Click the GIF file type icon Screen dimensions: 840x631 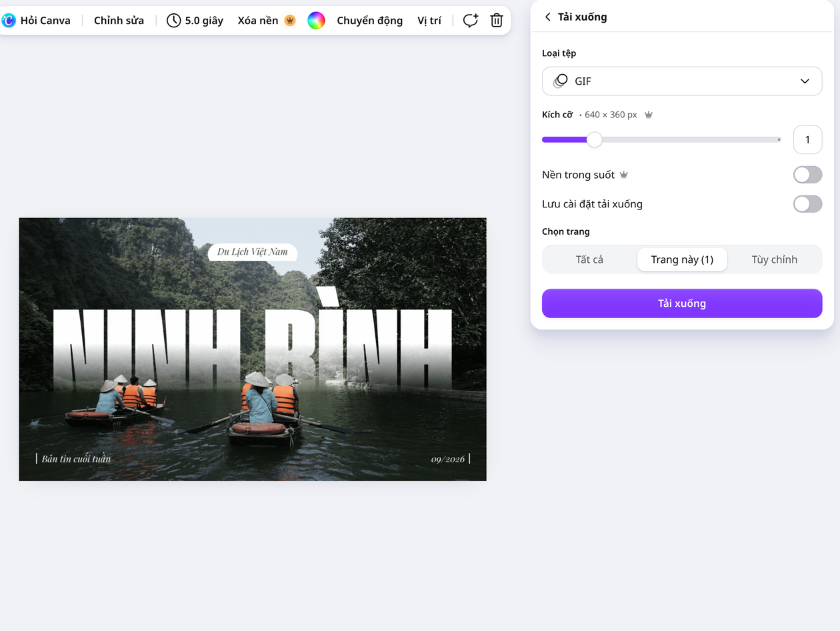pyautogui.click(x=561, y=81)
